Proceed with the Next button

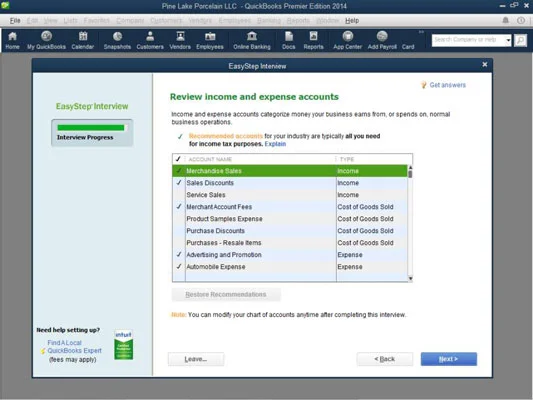(449, 359)
